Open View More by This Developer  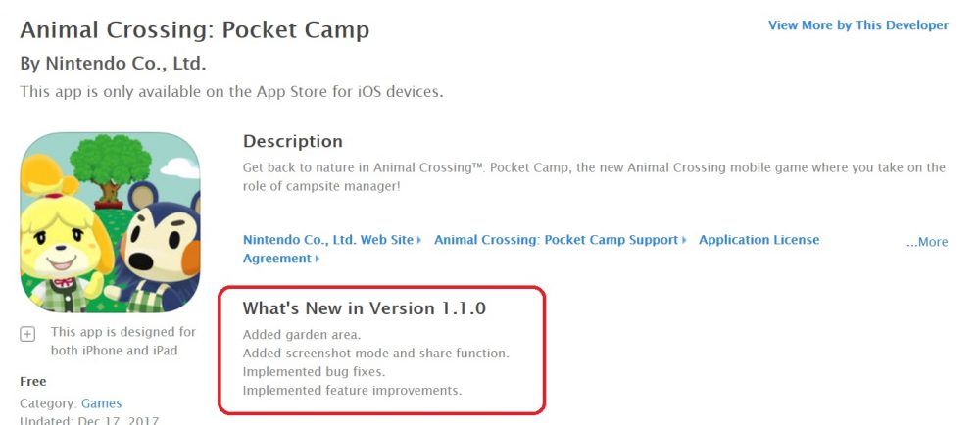tap(857, 25)
